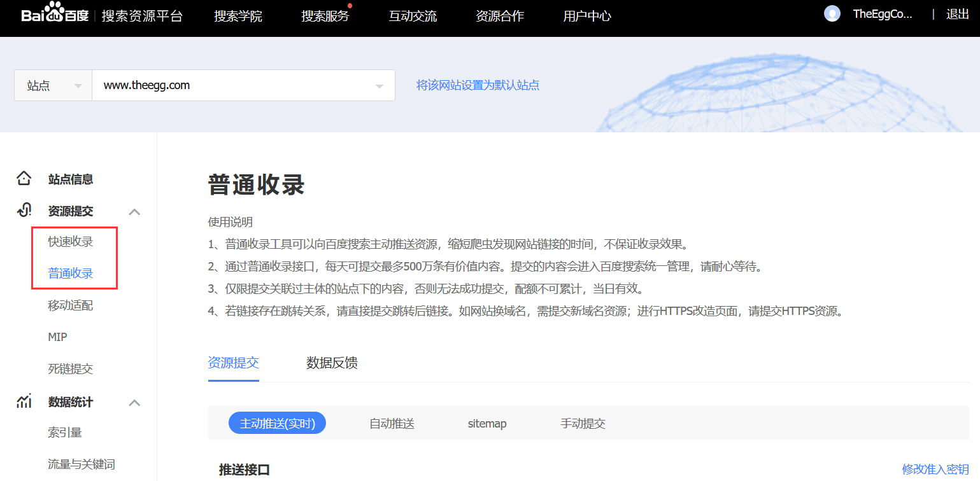The width and height of the screenshot is (980, 481).
Task: Click the www.theegg.com site input field
Action: [243, 85]
